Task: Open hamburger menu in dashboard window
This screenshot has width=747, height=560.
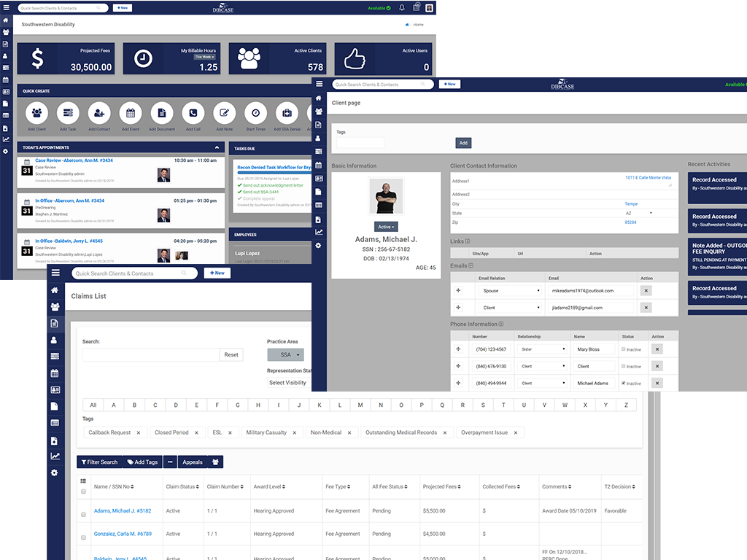Action: click(x=6, y=7)
